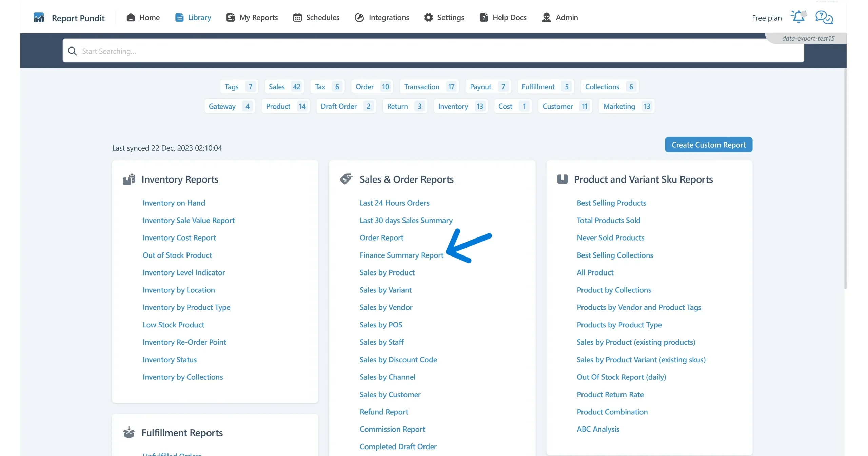Image resolution: width=868 pixels, height=456 pixels.
Task: Filter by the Sales 42 chip
Action: pos(284,87)
